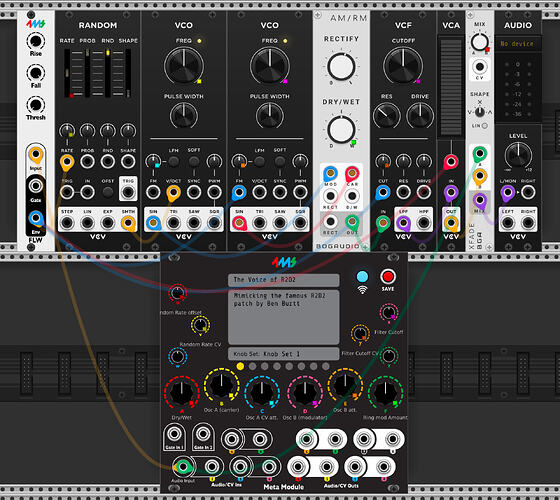
Task: Click the Gate jack on FLW module
Action: tap(35, 186)
